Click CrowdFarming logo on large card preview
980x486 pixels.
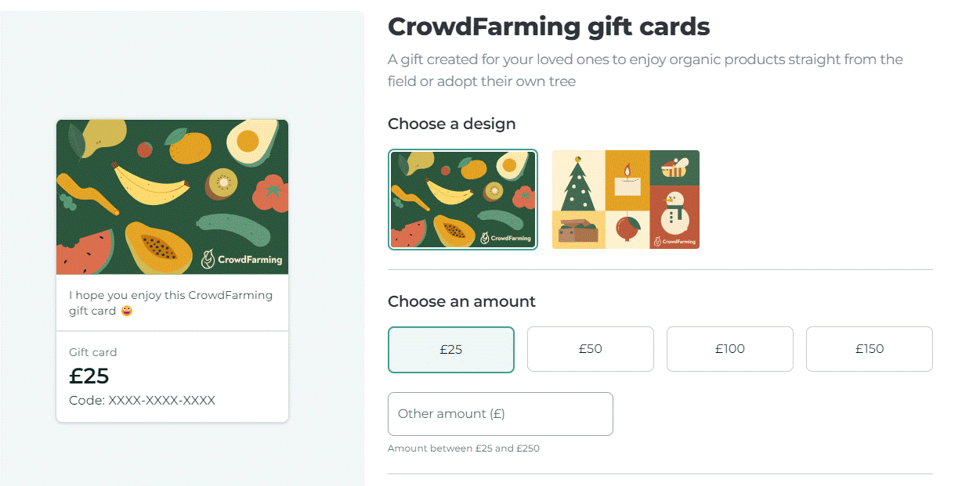[x=241, y=259]
